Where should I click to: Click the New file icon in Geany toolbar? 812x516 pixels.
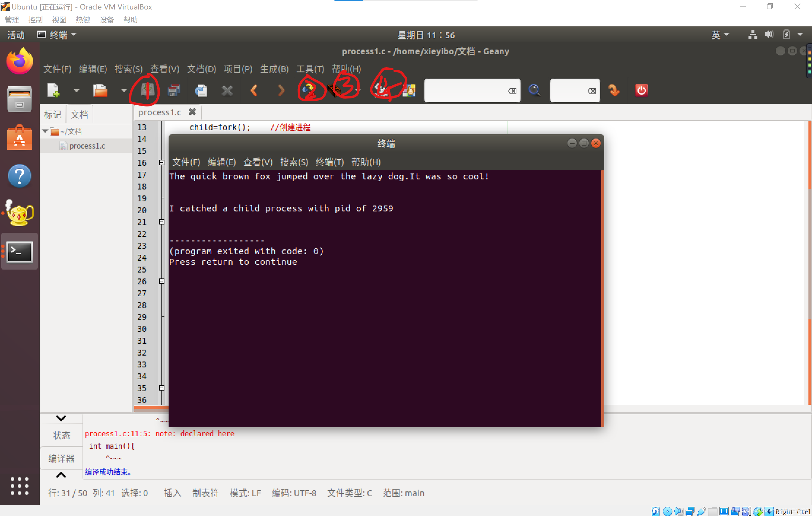(53, 90)
